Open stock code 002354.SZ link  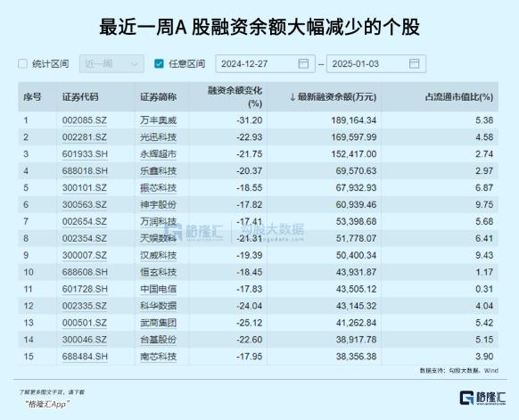[85, 238]
